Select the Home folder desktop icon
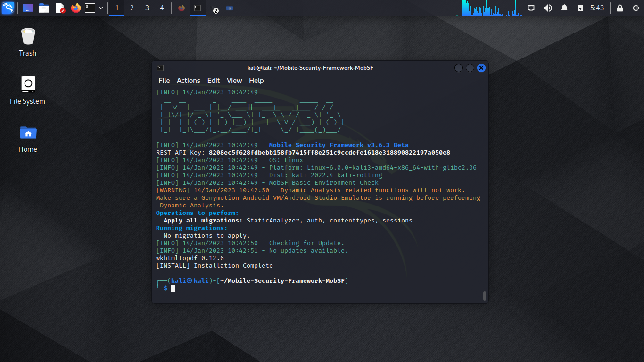Screen dimensions: 644x362 [x=28, y=138]
